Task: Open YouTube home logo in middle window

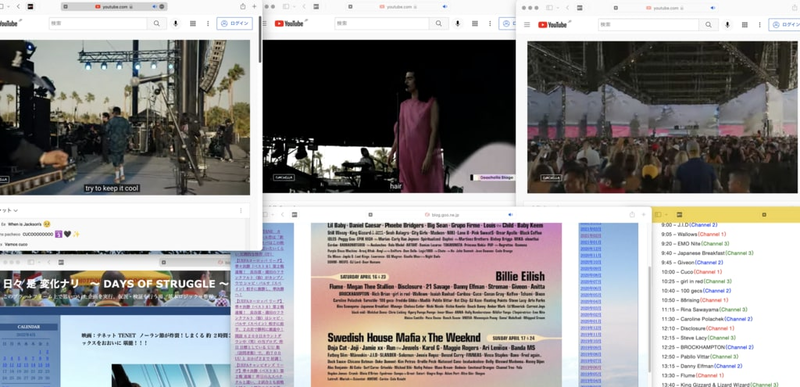Action: (x=290, y=23)
